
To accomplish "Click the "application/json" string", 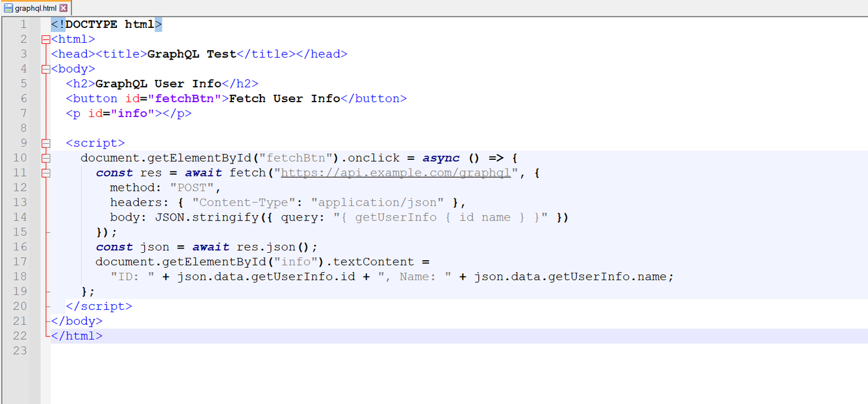I will 378,203.
